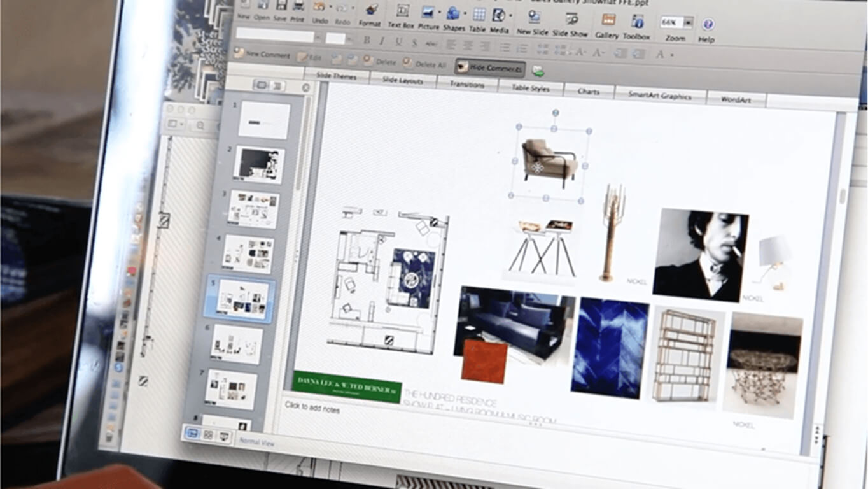
Task: Switch to slide sorter view button
Action: pyautogui.click(x=208, y=434)
